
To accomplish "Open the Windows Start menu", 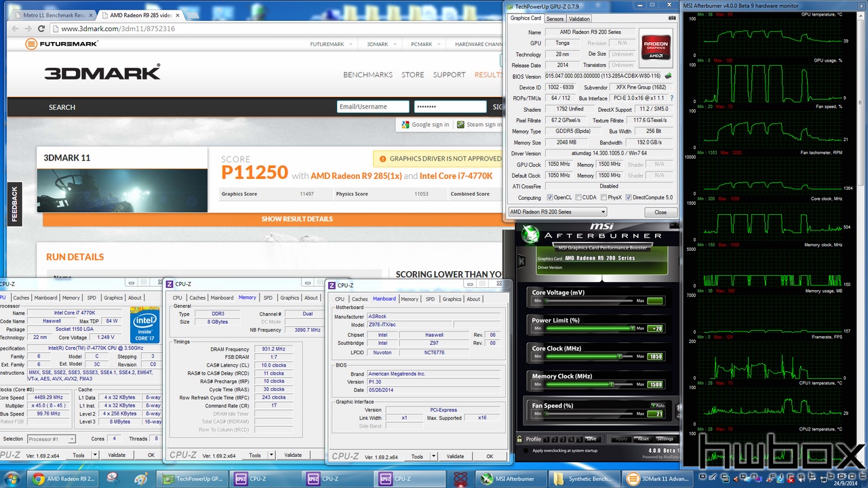I will coord(12,478).
